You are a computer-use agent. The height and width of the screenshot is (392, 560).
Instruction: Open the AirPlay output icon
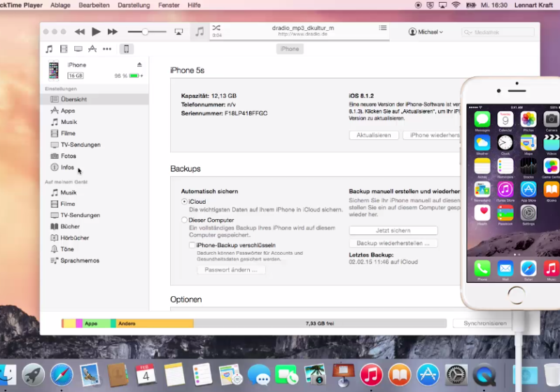tap(178, 31)
